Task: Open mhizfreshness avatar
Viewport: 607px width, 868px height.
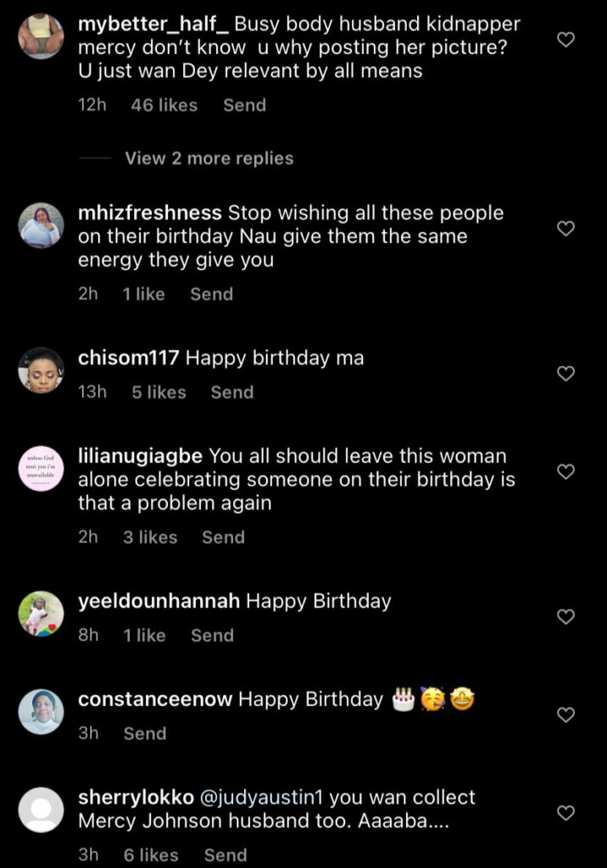Action: click(x=41, y=225)
